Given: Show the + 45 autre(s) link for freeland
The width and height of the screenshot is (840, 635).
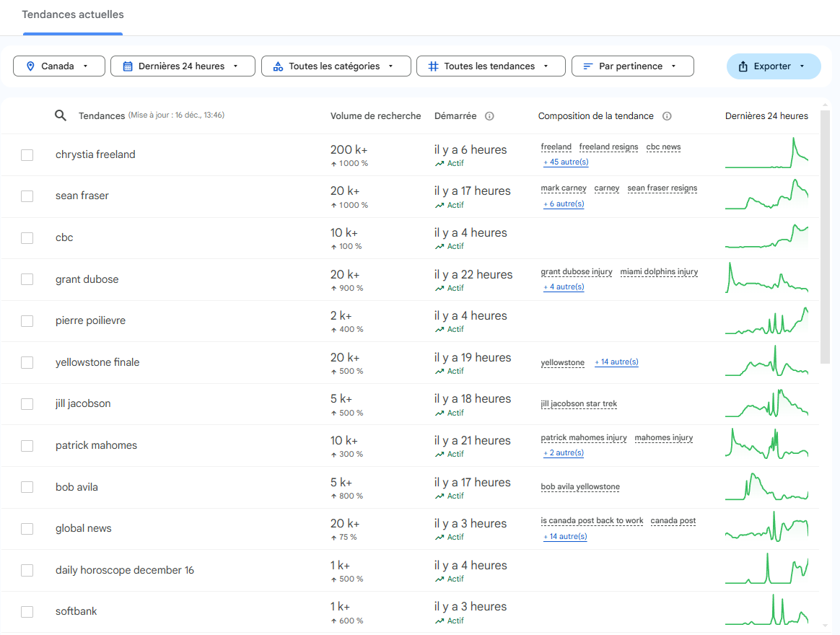Looking at the screenshot, I should [566, 162].
